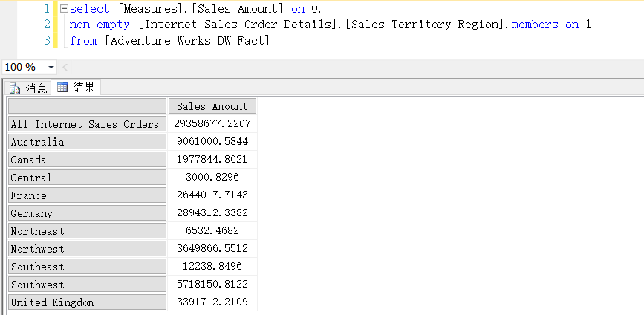Collapse the select statement outline toggle
The height and width of the screenshot is (315, 644).
click(x=63, y=9)
